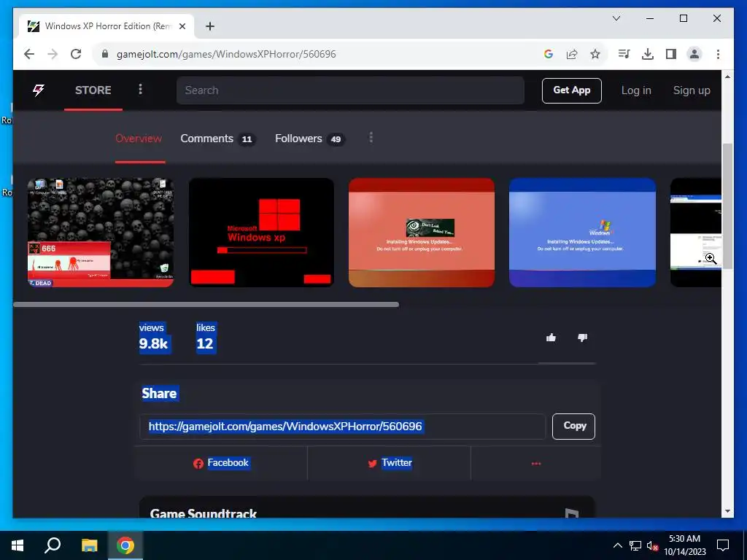This screenshot has height=560, width=747.
Task: Share the game on Facebook
Action: pos(221,463)
